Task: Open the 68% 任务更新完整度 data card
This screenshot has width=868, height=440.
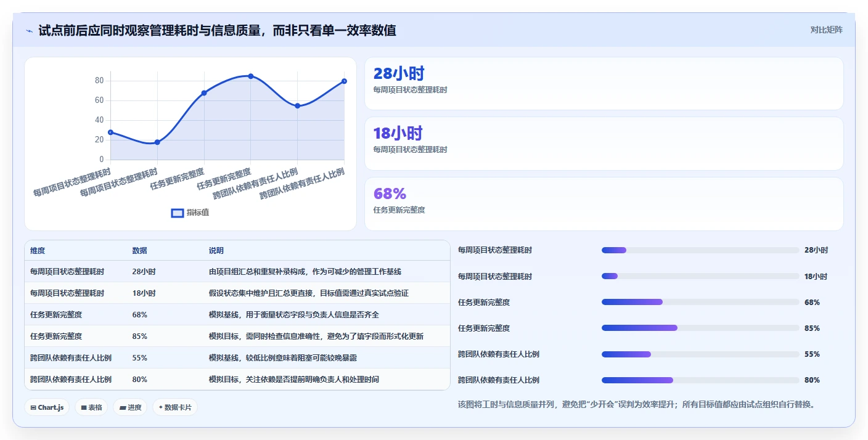Action: [604, 204]
